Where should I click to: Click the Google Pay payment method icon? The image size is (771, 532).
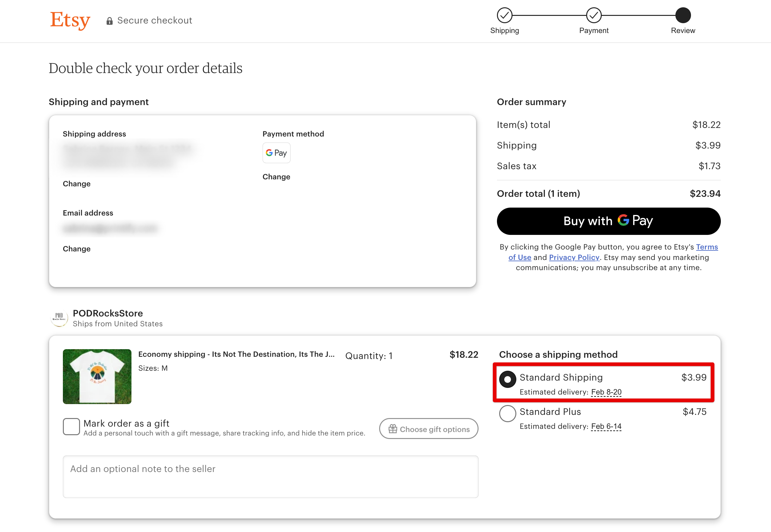click(x=276, y=153)
